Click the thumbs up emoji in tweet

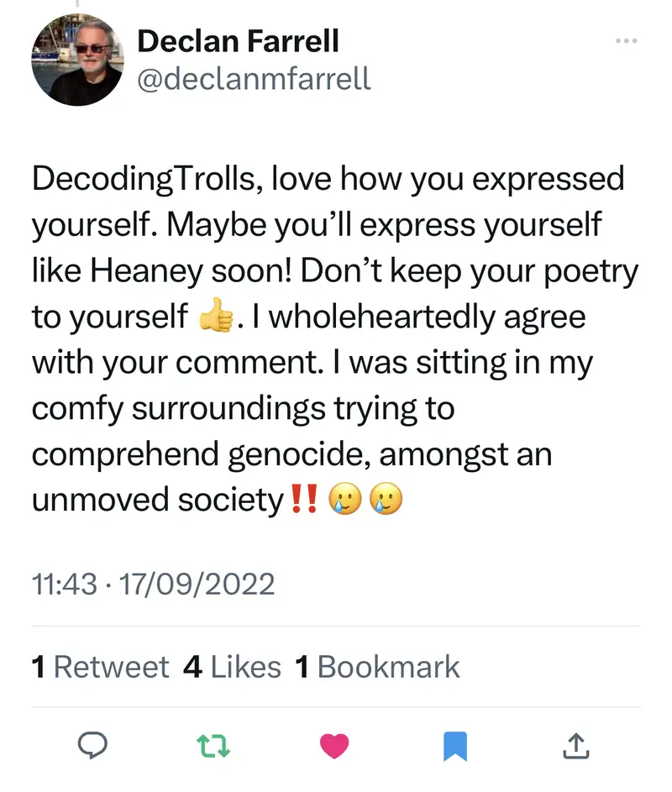coord(213,317)
